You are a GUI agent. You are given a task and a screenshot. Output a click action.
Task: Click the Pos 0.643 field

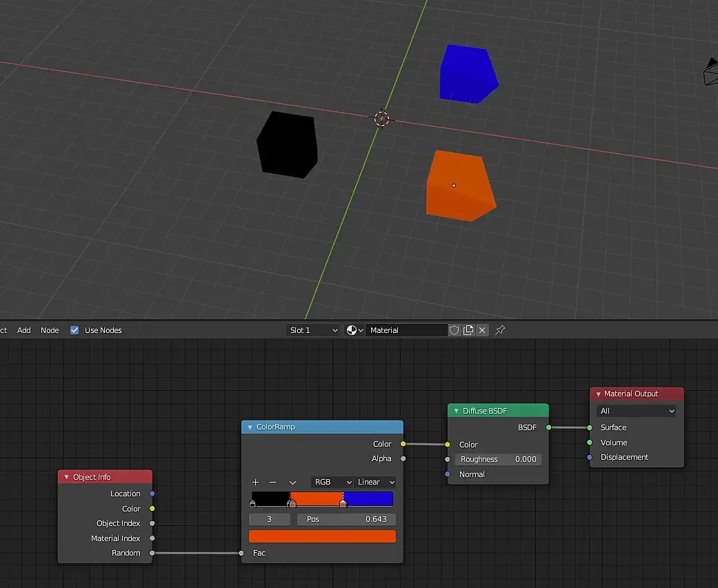(x=346, y=519)
